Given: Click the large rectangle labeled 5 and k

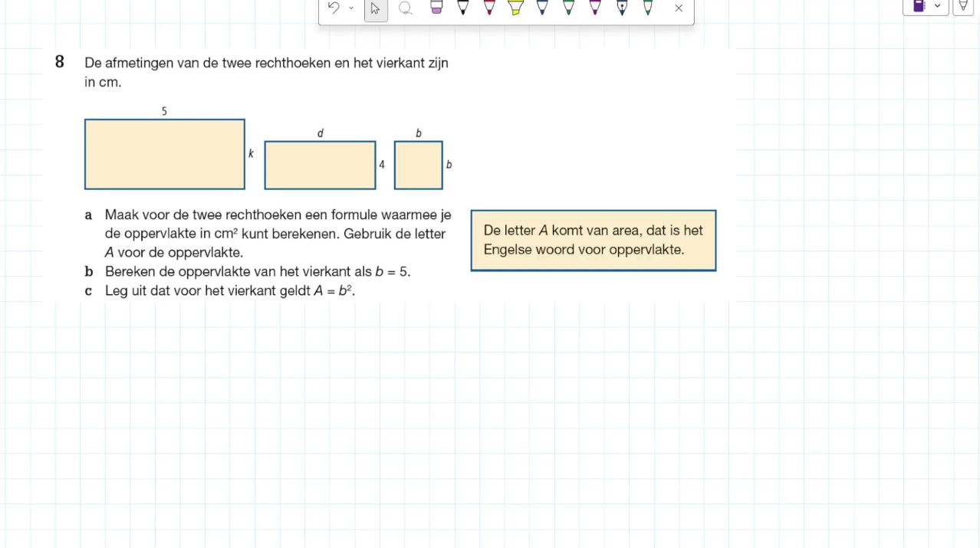Looking at the screenshot, I should coord(165,154).
